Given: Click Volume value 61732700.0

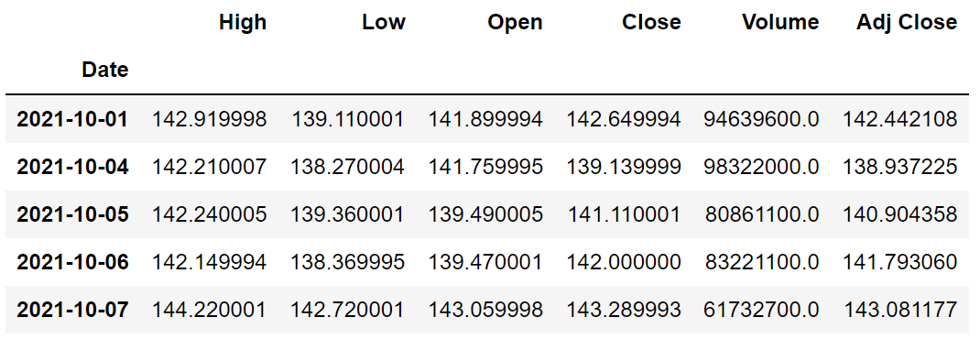Looking at the screenshot, I should (x=761, y=309).
